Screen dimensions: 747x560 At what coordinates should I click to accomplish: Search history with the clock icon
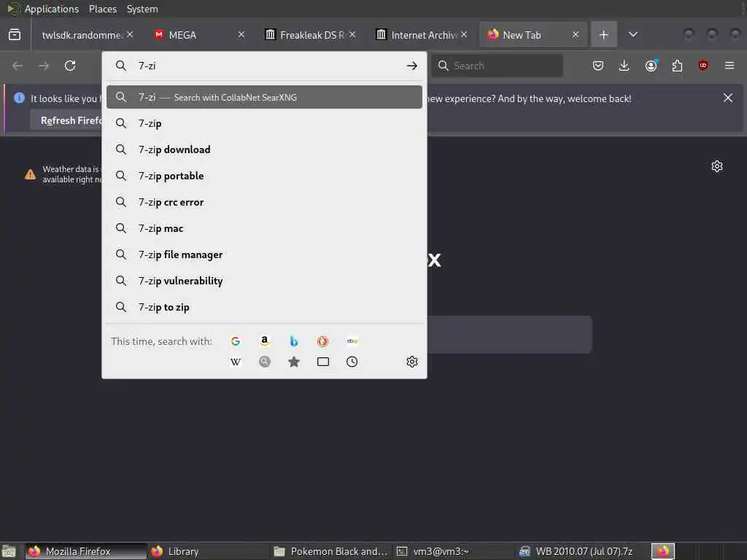352,362
